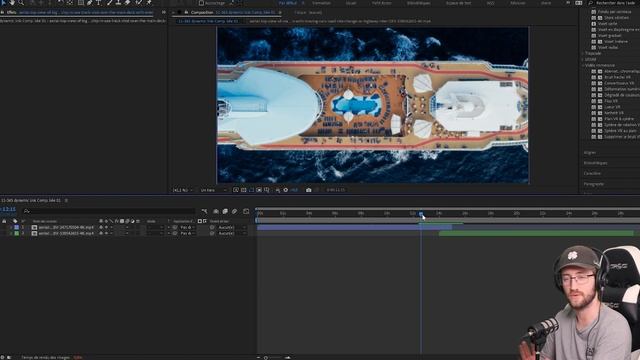Select the Roto Brush tool
640x360 pixels.
pos(139,2)
